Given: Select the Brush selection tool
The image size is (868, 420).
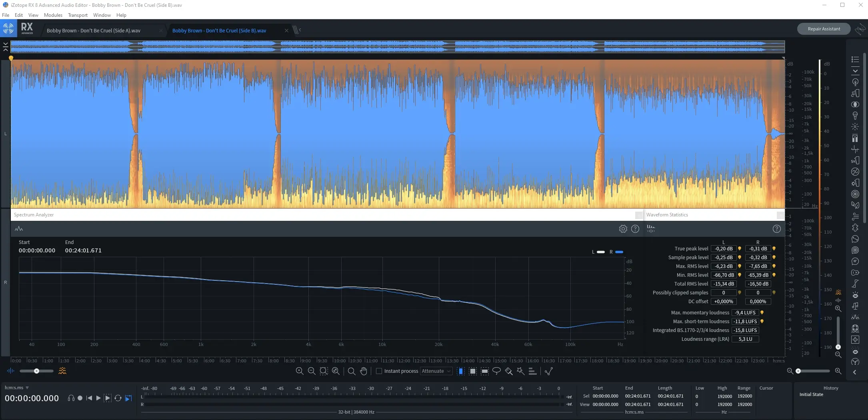Looking at the screenshot, I should point(508,371).
